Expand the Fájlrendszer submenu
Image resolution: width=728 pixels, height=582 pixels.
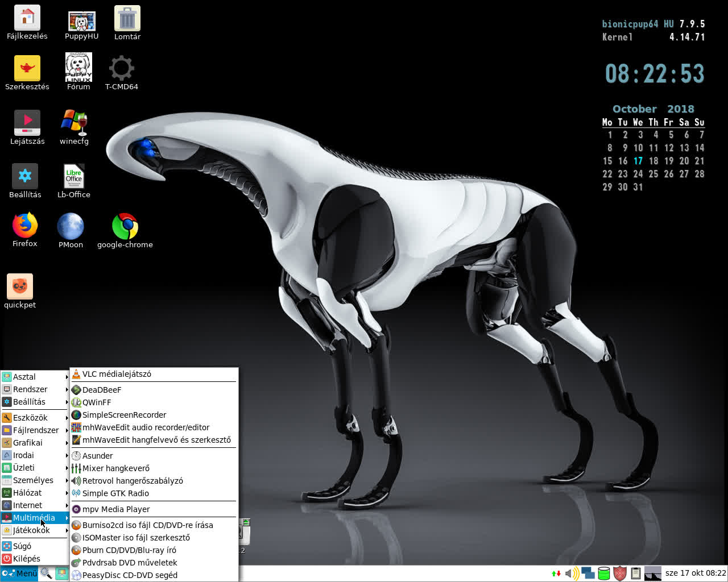point(35,430)
